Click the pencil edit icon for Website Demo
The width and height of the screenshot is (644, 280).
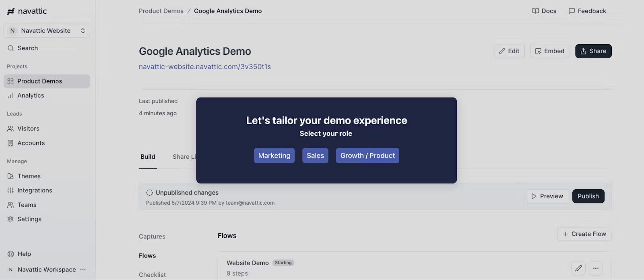coord(578,268)
